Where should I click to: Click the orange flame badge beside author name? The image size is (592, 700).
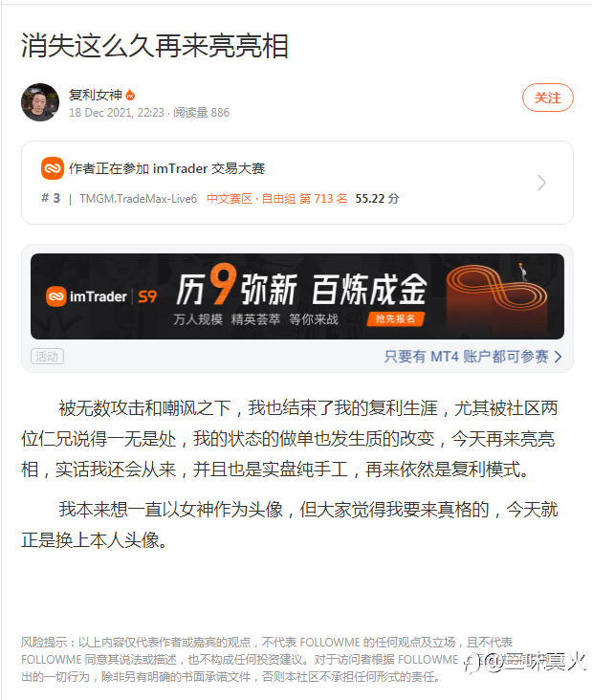130,95
